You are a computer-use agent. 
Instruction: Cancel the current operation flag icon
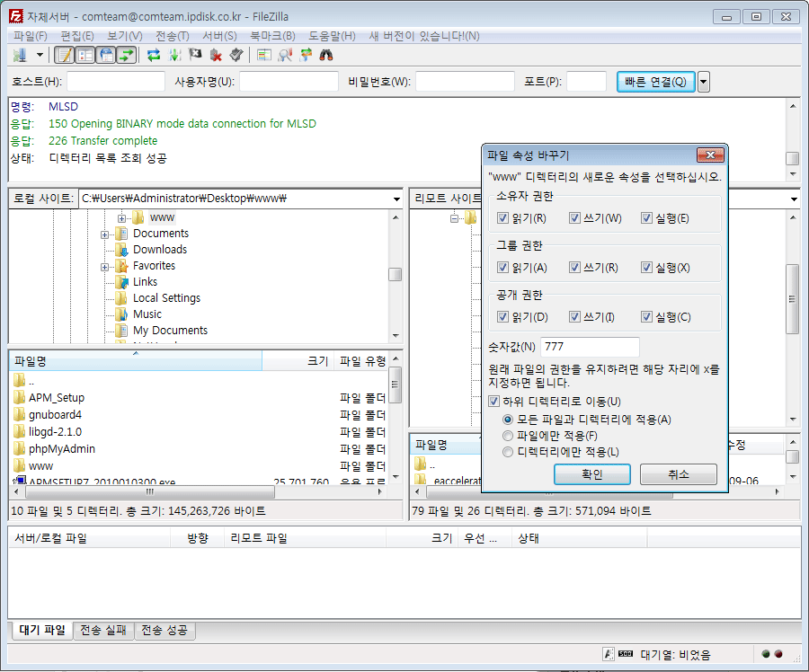tap(195, 55)
